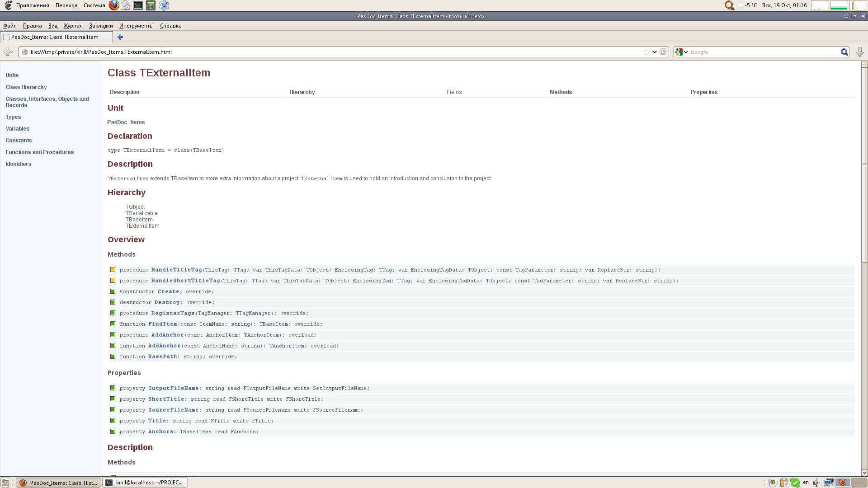Open the clipboard manager tray icon
The height and width of the screenshot is (488, 868).
pos(784,483)
